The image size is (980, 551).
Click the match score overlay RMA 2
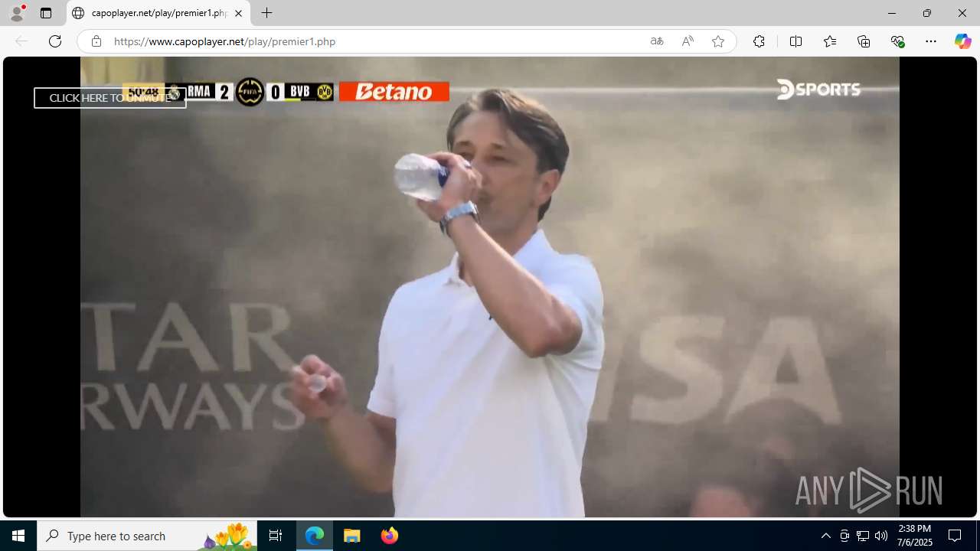point(209,92)
